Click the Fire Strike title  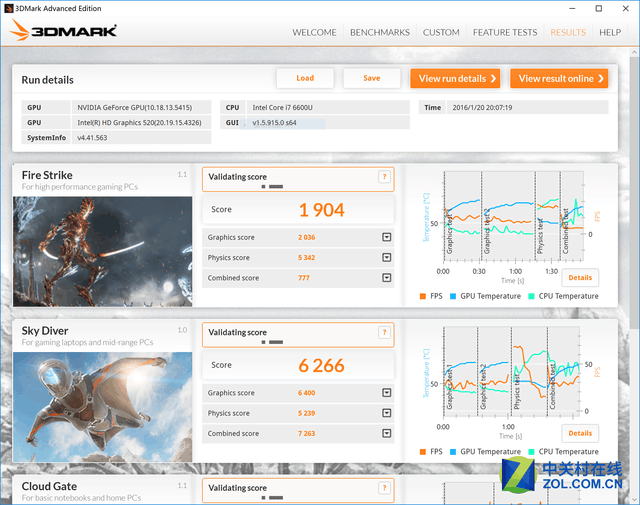[x=47, y=175]
